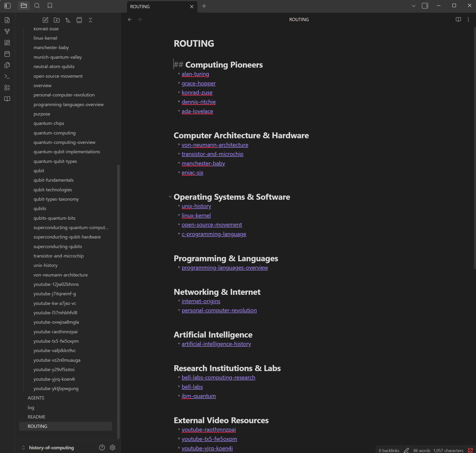Follow the alan-turing link
This screenshot has height=453, width=476.
pyautogui.click(x=195, y=74)
